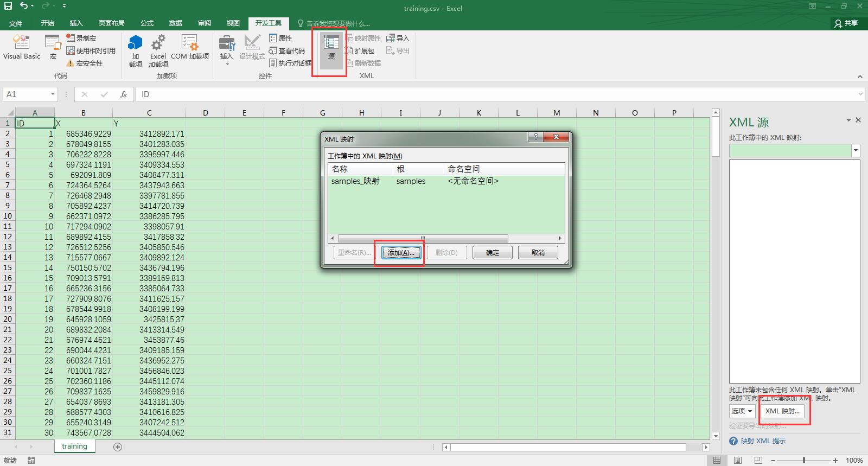The width and height of the screenshot is (868, 466).
Task: Open the XML maps dropdown in XML Source pane
Action: pos(856,150)
